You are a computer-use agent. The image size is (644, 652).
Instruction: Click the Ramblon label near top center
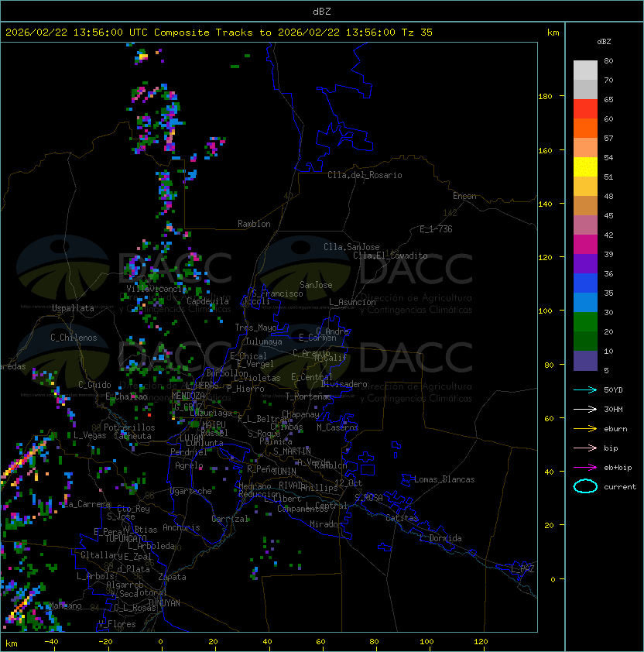(254, 224)
